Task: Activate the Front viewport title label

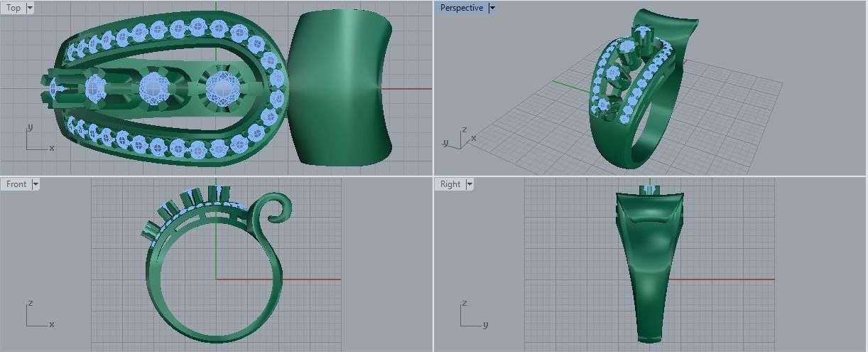Action: [16, 184]
